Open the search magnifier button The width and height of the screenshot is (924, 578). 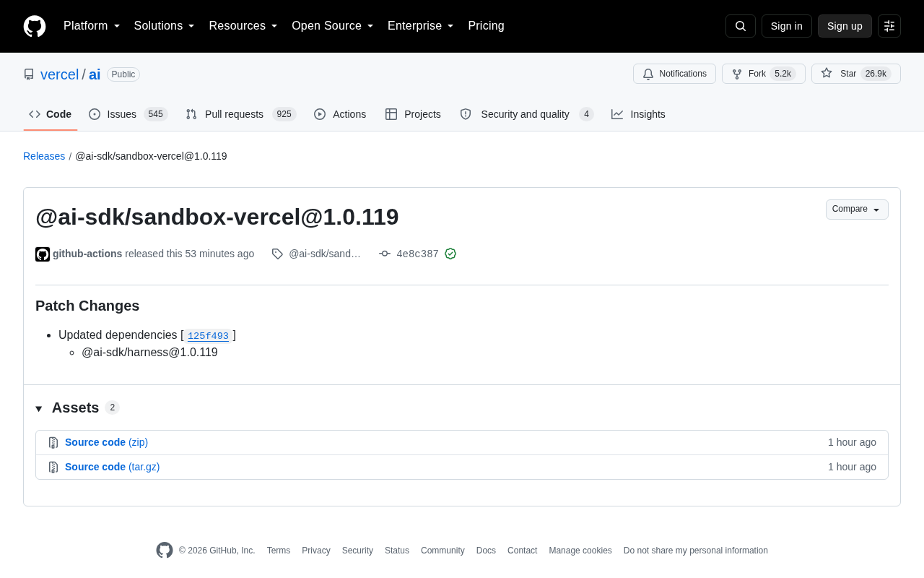click(x=741, y=26)
